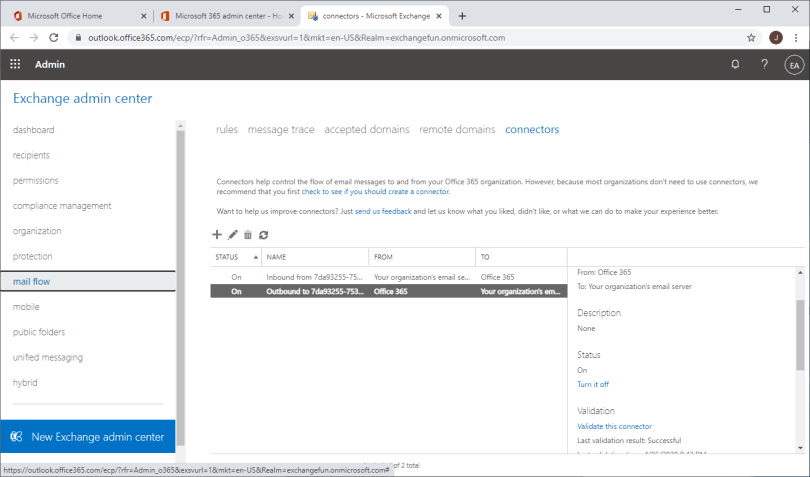Screen dimensions: 810x477
Task: Click the Validate this connector link
Action: 614,426
